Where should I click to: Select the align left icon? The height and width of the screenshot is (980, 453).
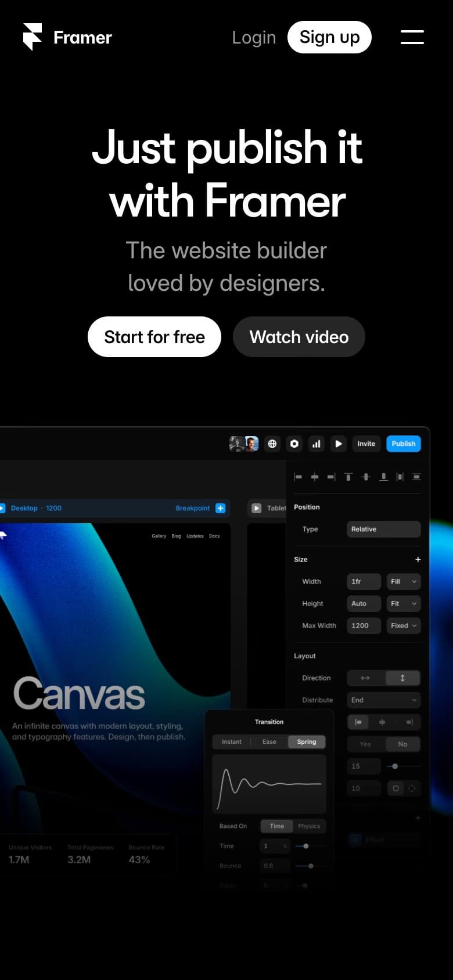pos(298,477)
